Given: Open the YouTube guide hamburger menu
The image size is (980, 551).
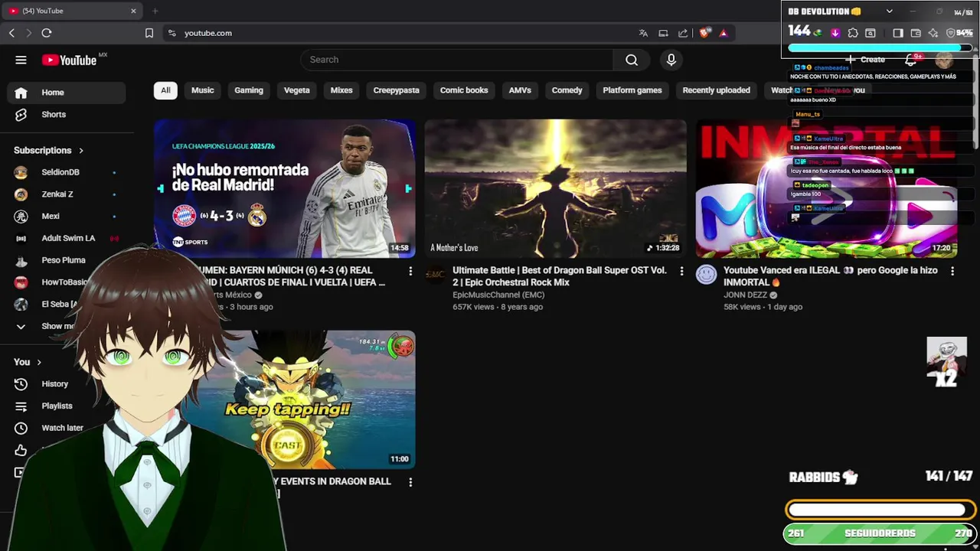Looking at the screenshot, I should pyautogui.click(x=21, y=60).
